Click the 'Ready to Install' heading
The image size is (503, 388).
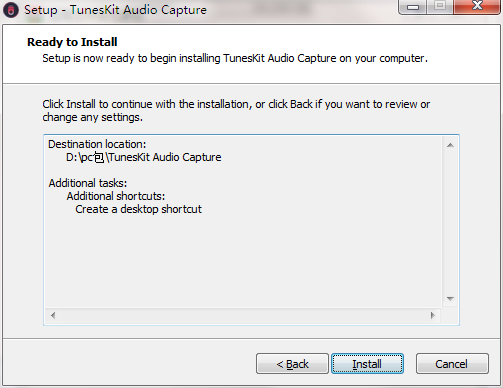72,42
